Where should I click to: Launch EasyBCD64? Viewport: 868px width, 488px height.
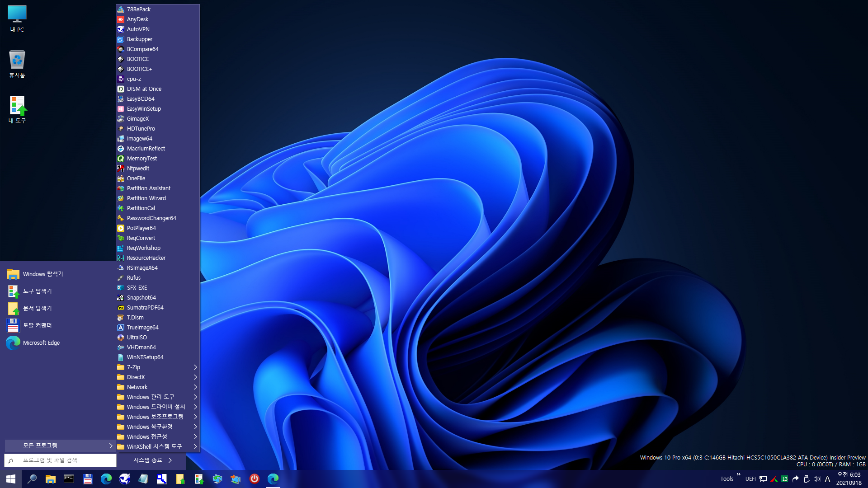tap(157, 99)
